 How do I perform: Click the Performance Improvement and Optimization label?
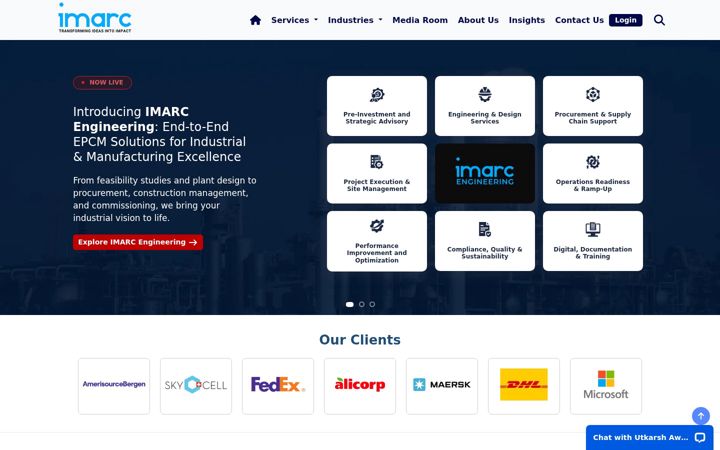(x=377, y=253)
